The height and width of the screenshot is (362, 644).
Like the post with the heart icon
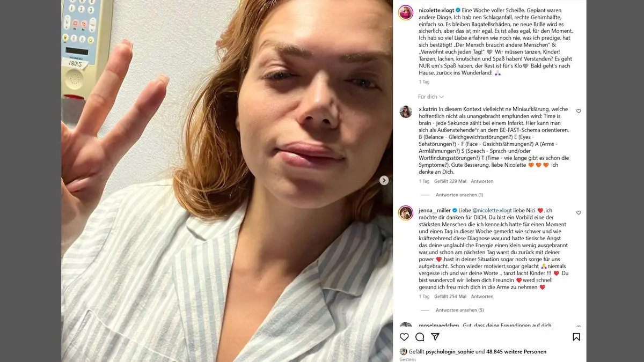(x=405, y=337)
